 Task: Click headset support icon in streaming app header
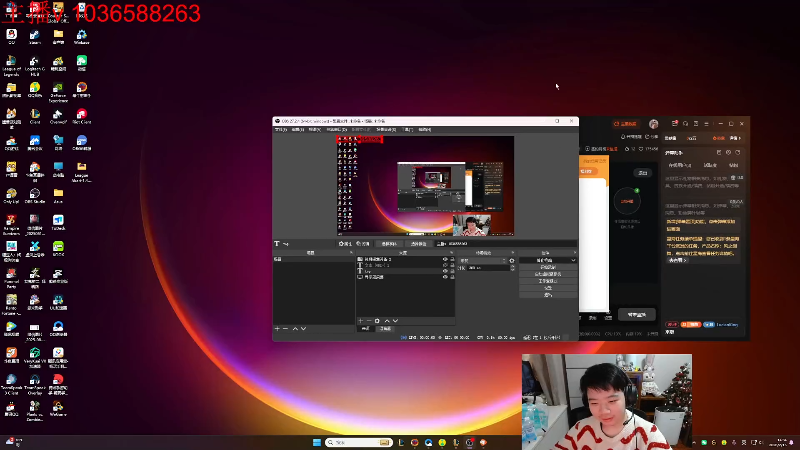pyautogui.click(x=686, y=123)
